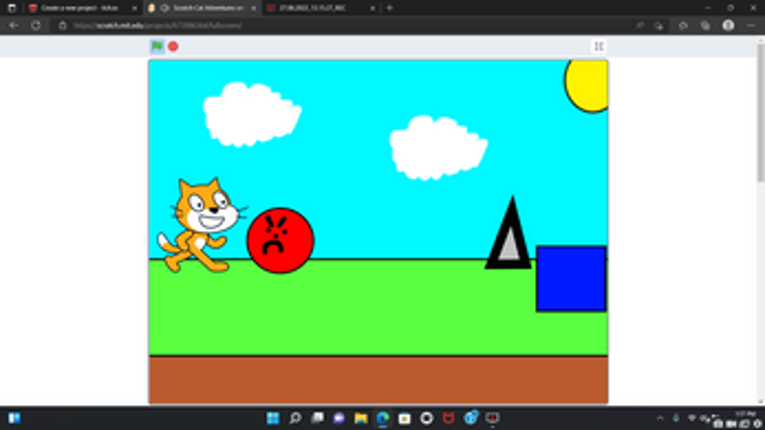Open the collections icon in browser toolbar
This screenshot has height=430, width=765.
[x=705, y=25]
